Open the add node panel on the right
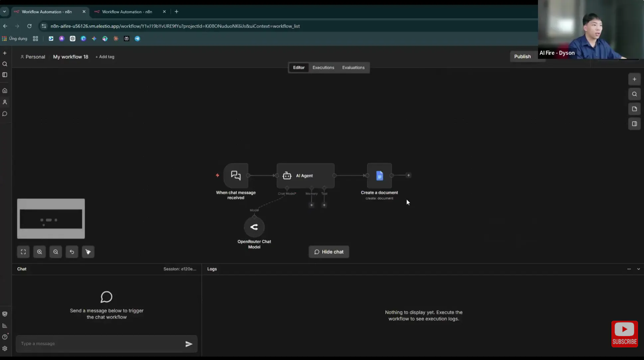The width and height of the screenshot is (644, 360). [x=634, y=79]
